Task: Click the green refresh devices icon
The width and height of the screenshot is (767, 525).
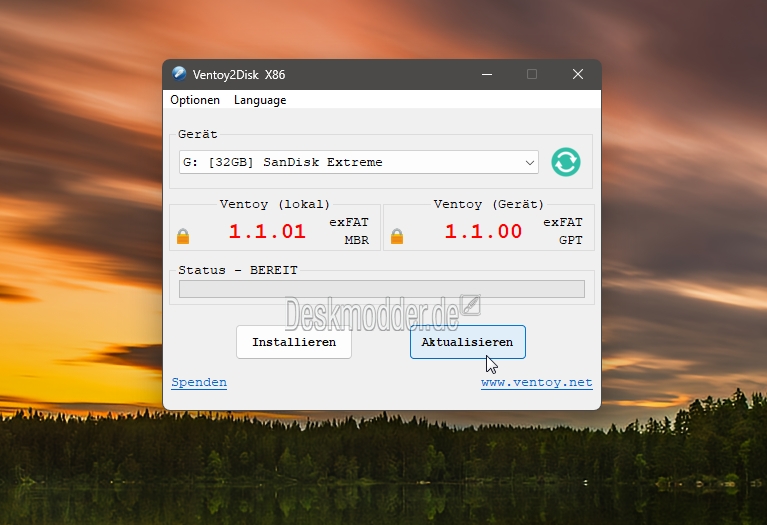Action: coord(566,162)
